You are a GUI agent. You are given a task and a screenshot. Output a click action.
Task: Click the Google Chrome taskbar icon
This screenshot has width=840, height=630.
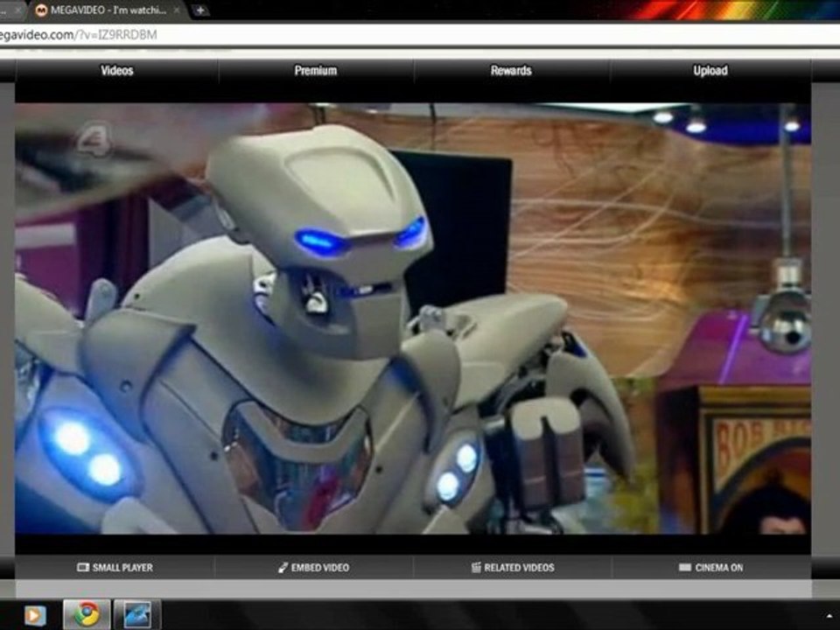point(87,614)
